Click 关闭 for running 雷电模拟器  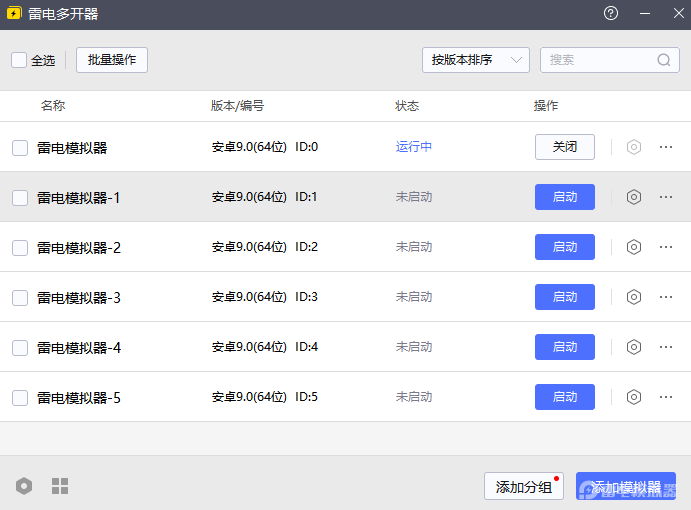click(565, 147)
